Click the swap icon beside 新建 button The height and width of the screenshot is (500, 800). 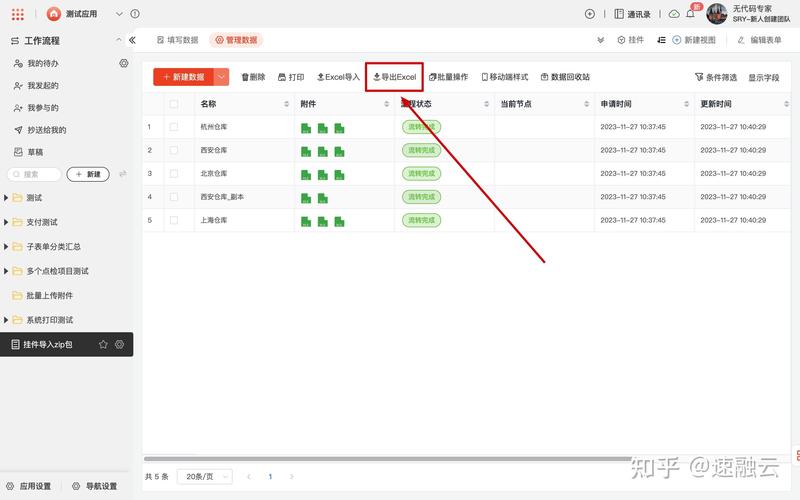[122, 174]
